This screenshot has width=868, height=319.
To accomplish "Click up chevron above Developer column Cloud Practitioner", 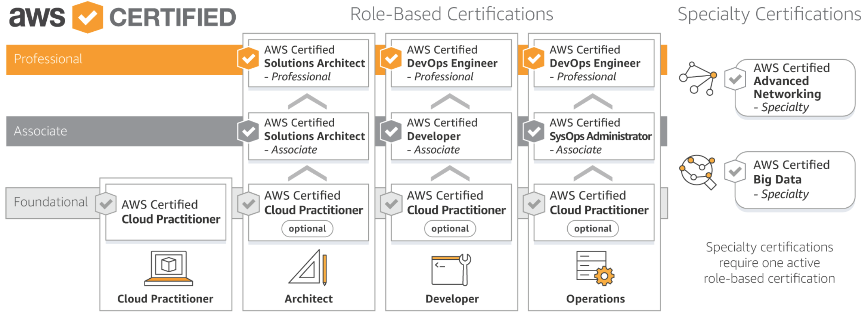I will [450, 173].
